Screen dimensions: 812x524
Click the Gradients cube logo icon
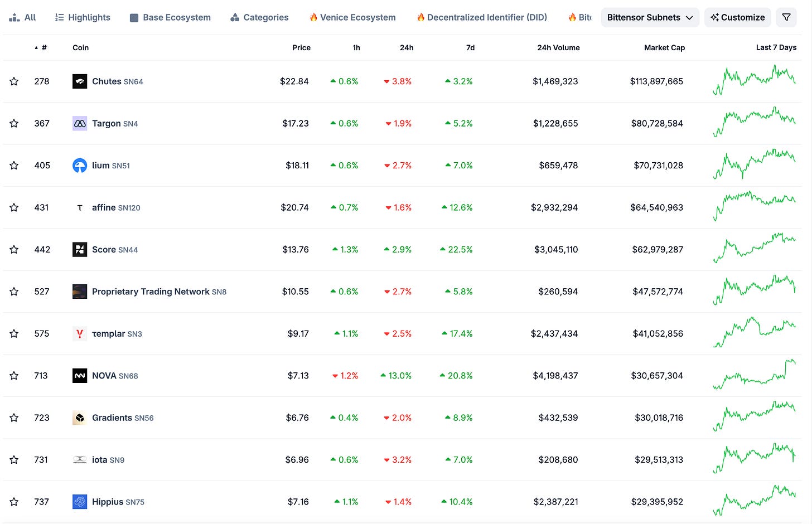point(80,418)
